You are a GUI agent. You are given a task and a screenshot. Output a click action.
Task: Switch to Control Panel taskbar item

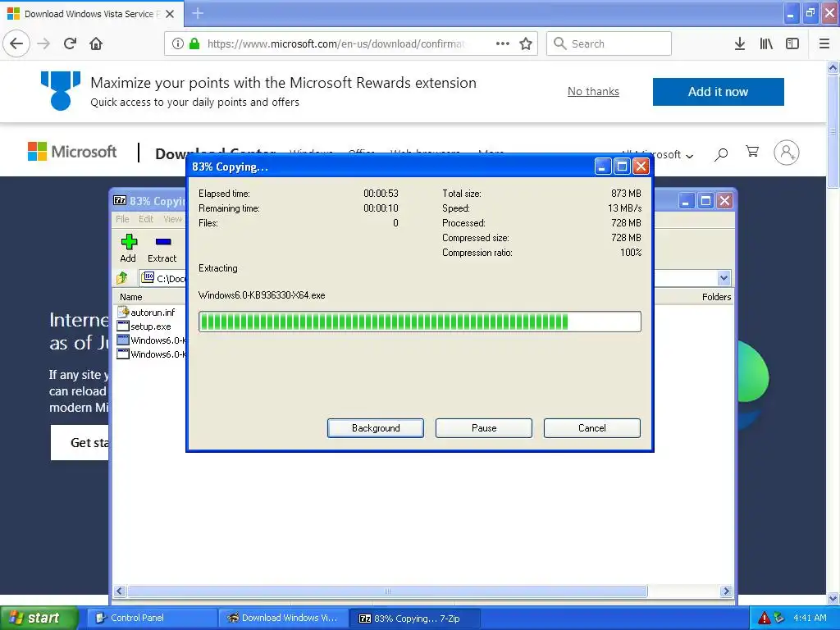153,619
